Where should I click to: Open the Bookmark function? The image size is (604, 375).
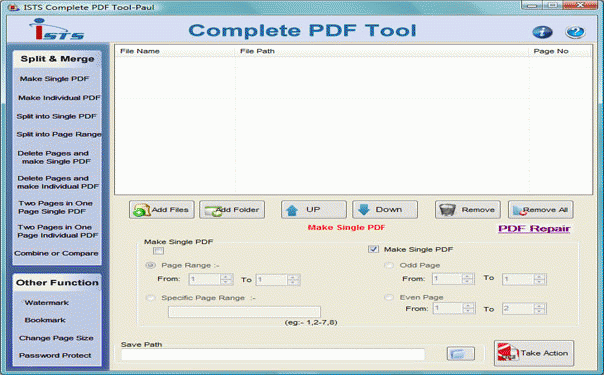tap(45, 320)
